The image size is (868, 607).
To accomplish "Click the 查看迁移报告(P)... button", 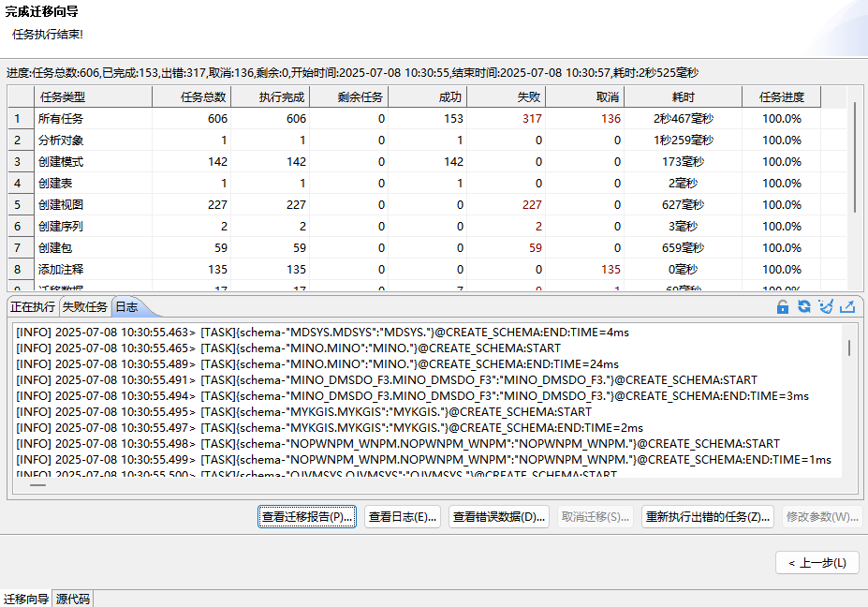I will (x=307, y=517).
